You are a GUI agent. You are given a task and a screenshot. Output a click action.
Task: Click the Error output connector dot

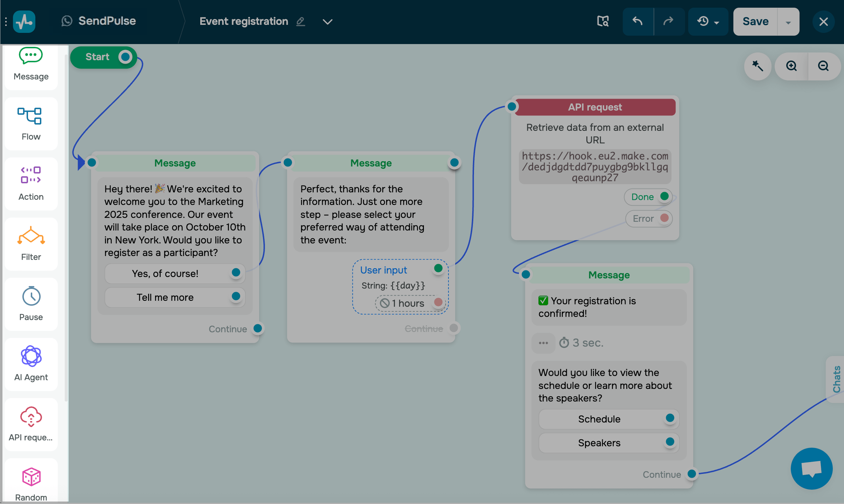pyautogui.click(x=664, y=218)
